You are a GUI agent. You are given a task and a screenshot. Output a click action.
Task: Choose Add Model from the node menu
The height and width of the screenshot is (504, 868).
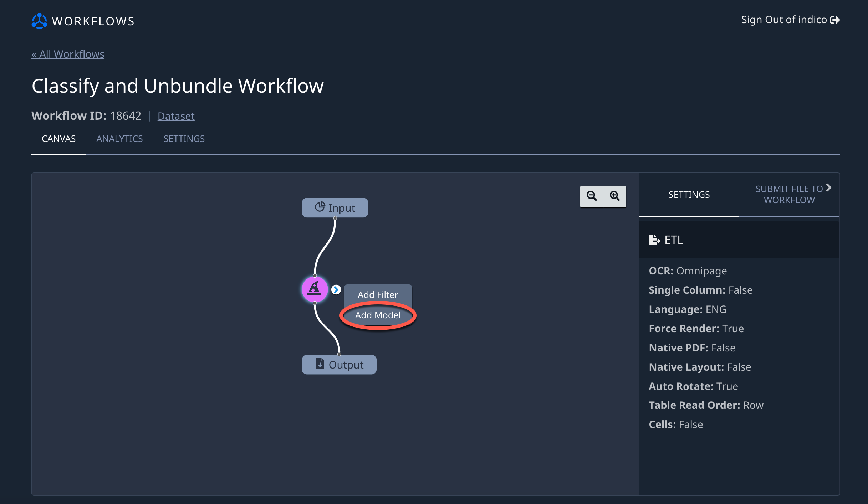[378, 315]
